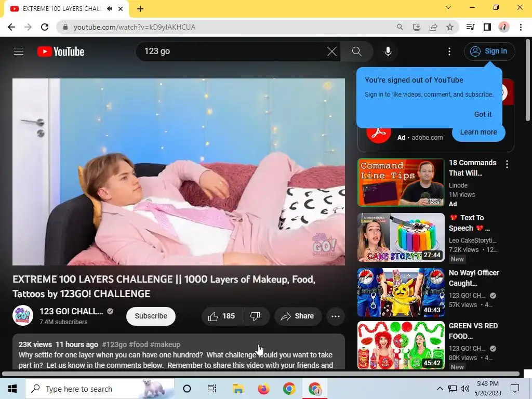Click the horizontal page scrollbar
532x399 pixels.
pos(261,374)
